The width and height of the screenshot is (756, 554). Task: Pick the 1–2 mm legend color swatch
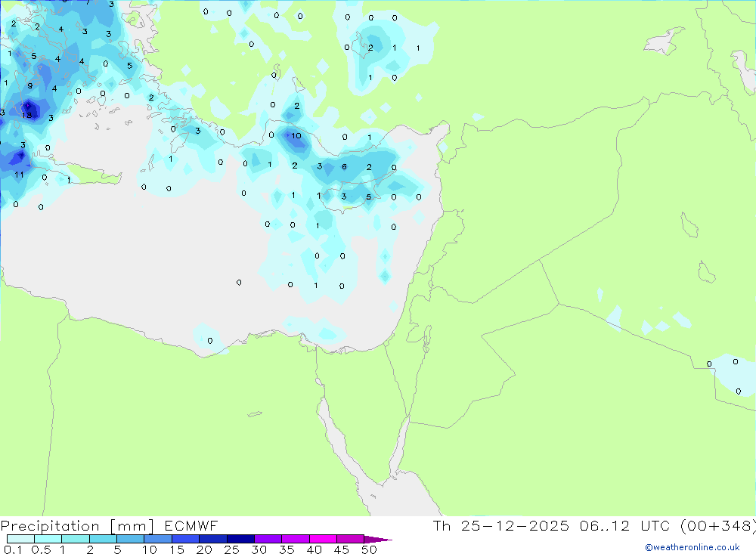pos(76,539)
